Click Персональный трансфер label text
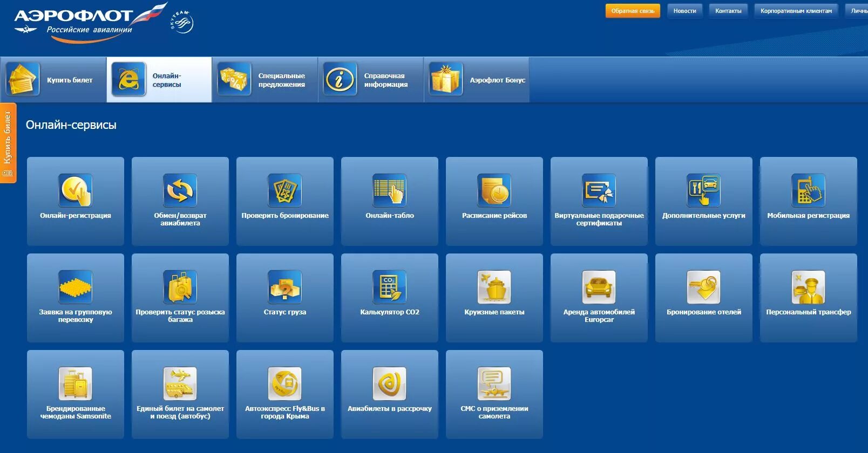 809,312
